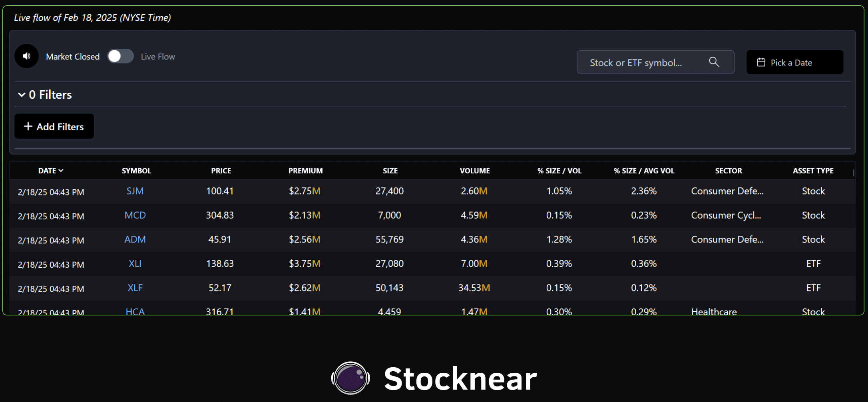
Task: Sort by the VOLUME column header
Action: pyautogui.click(x=475, y=171)
